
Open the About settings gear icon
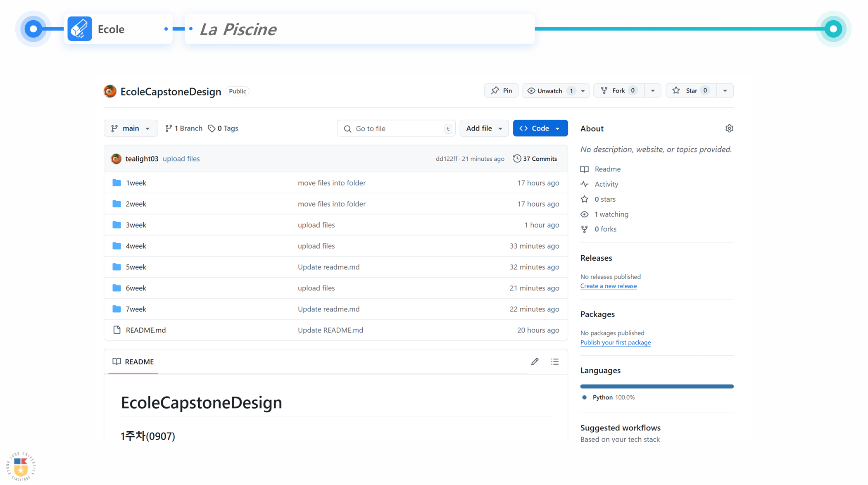[x=729, y=128]
